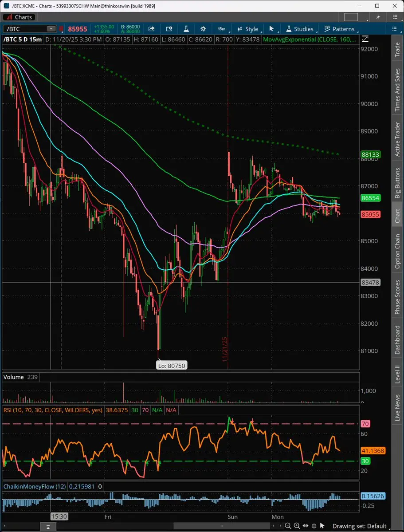Click the Volume study label
Screen dimensions: 404x532
click(x=14, y=377)
